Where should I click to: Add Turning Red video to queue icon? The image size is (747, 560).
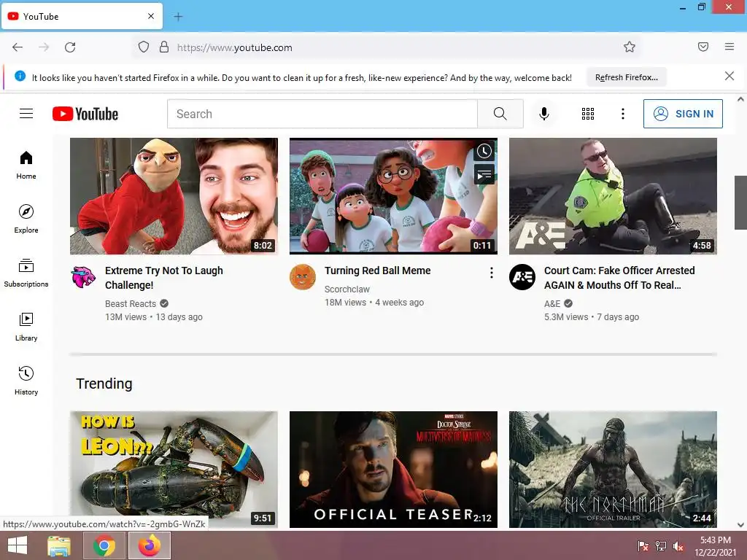click(484, 174)
